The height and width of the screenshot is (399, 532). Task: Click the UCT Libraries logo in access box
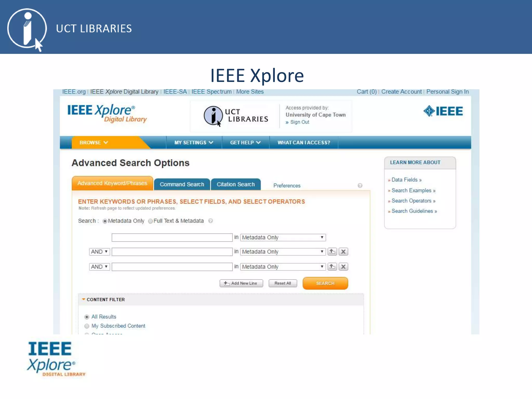[236, 116]
